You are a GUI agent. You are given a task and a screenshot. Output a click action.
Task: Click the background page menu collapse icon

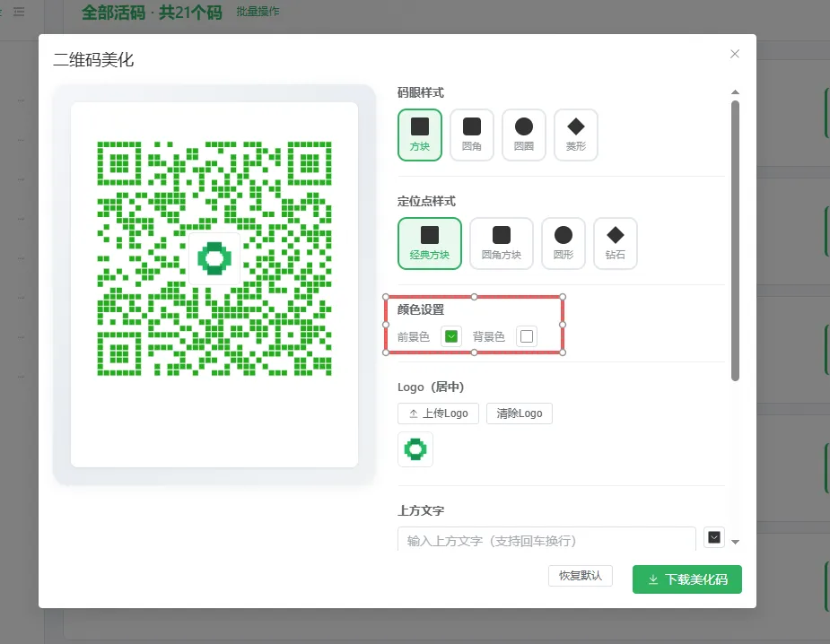19,11
